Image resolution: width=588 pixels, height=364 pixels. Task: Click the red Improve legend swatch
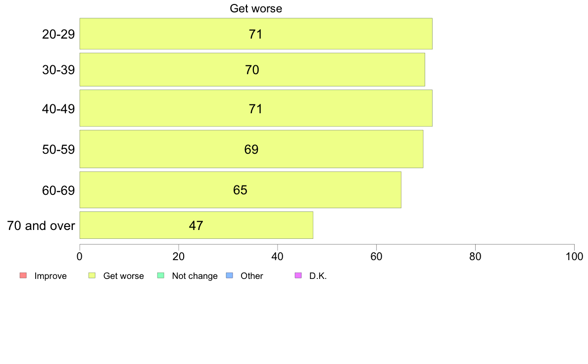click(x=23, y=275)
